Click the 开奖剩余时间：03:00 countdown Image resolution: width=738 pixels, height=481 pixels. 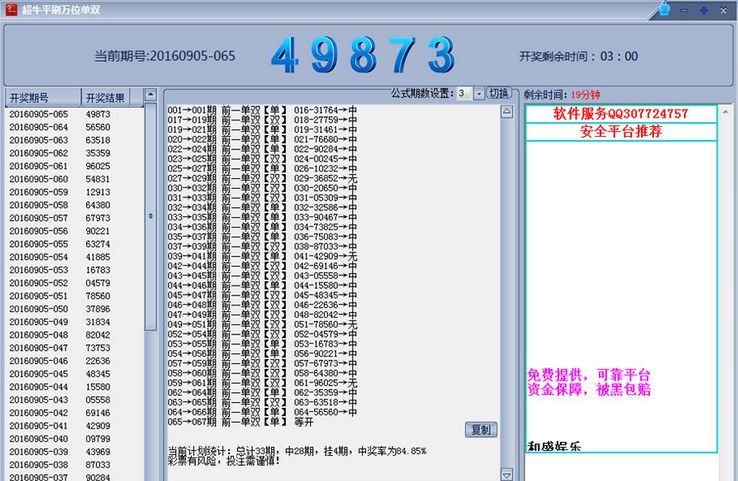point(578,56)
